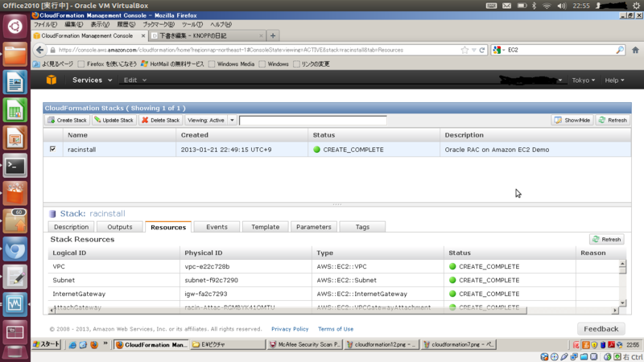Switch to McAfee Security Scan taskbar item
This screenshot has height=362, width=644.
(305, 345)
